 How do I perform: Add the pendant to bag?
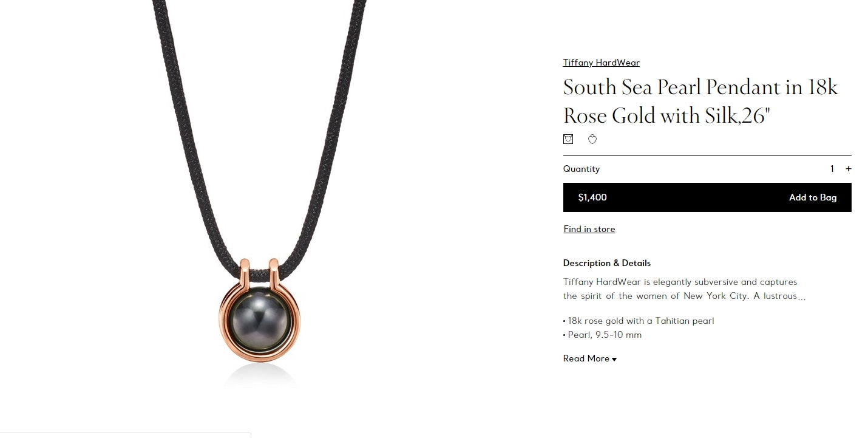point(813,197)
